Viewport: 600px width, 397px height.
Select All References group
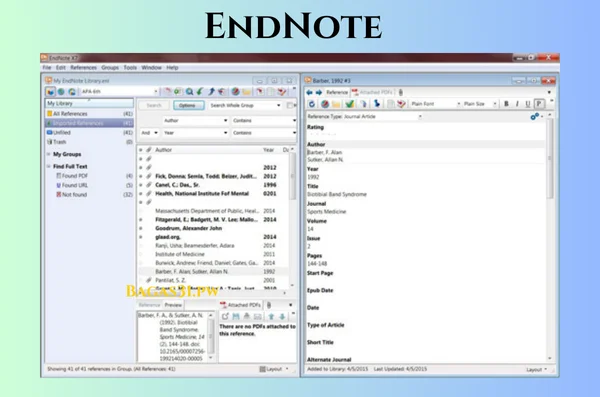[90, 114]
